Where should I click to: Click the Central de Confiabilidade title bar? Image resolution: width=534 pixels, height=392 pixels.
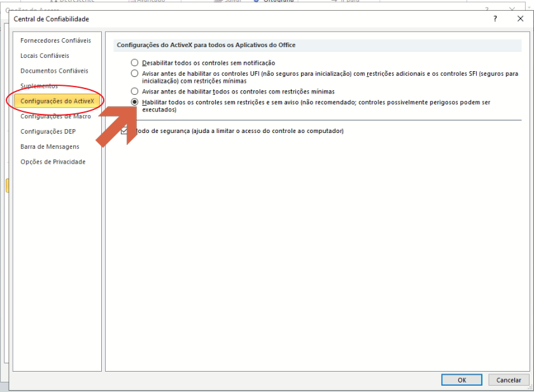(x=255, y=19)
